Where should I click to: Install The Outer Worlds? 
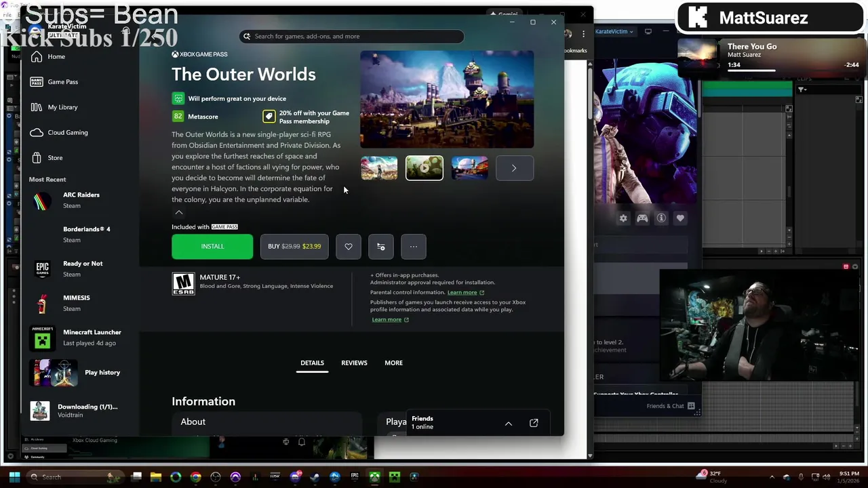point(212,247)
